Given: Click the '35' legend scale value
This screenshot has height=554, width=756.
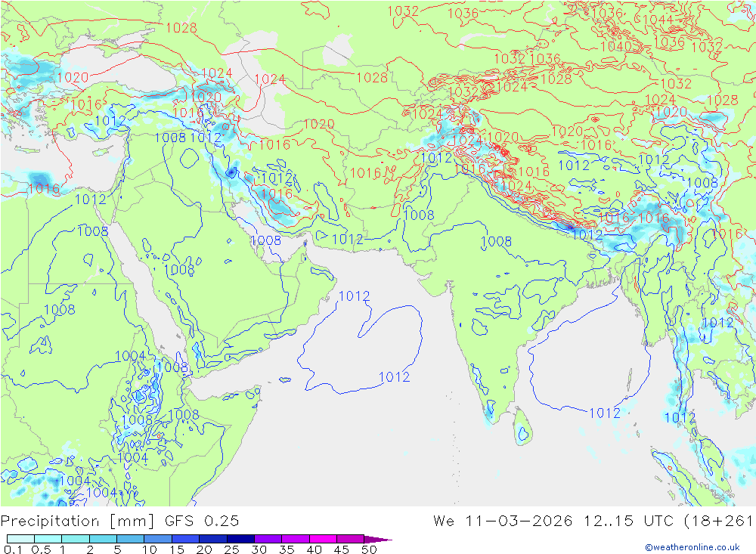Looking at the screenshot, I should [x=287, y=549].
